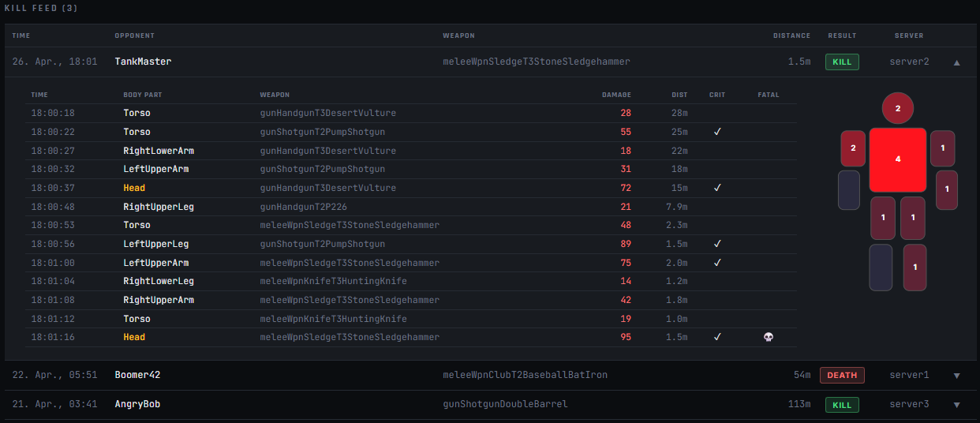Select the empty lower leg block
Screen dimensions: 980x423
tap(881, 268)
